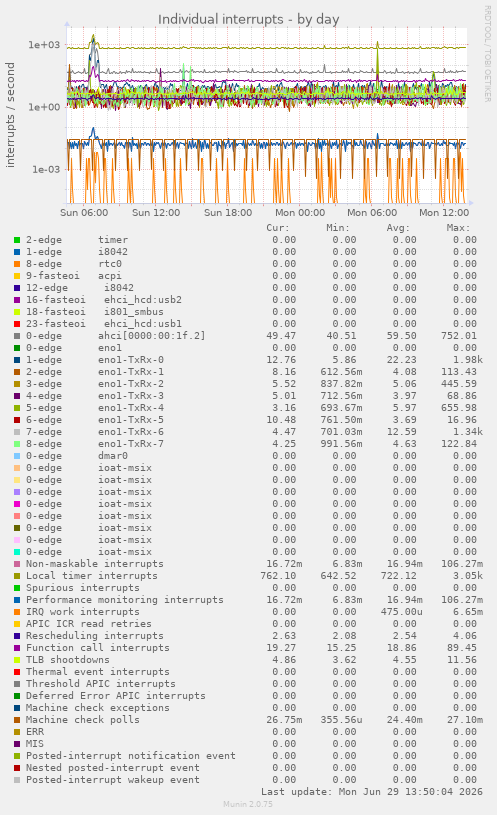Click the 'interrupts / second' axis label
The height and width of the screenshot is (815, 497).
[10, 115]
